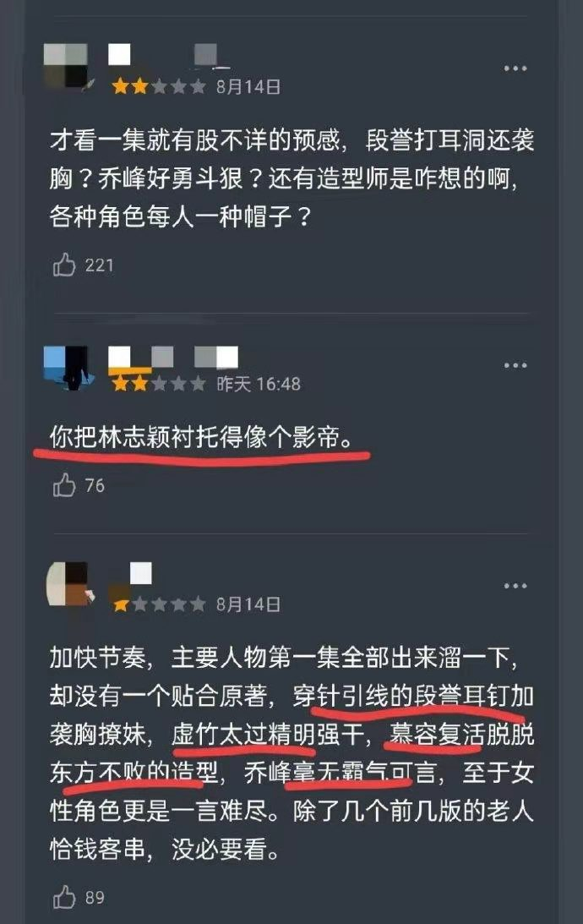The width and height of the screenshot is (583, 924).
Task: Open first reviewer's avatar profile
Action: coord(67,65)
